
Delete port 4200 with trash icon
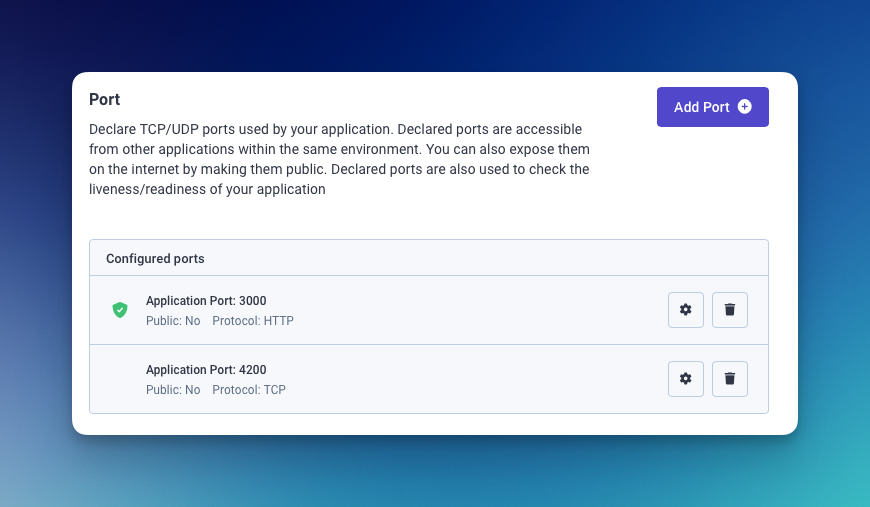tap(729, 379)
